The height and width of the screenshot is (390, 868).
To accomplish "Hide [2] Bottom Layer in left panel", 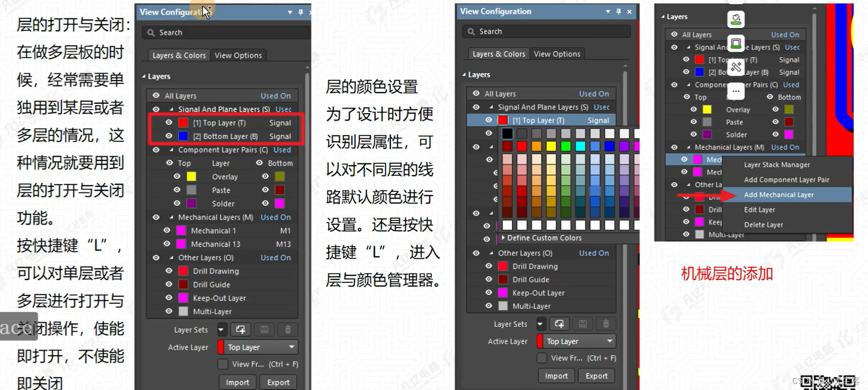I will [169, 136].
